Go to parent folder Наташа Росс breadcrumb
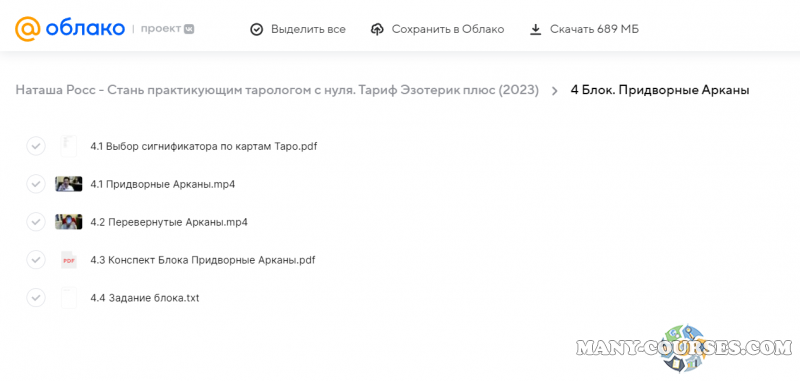The height and width of the screenshot is (381, 800). click(277, 91)
